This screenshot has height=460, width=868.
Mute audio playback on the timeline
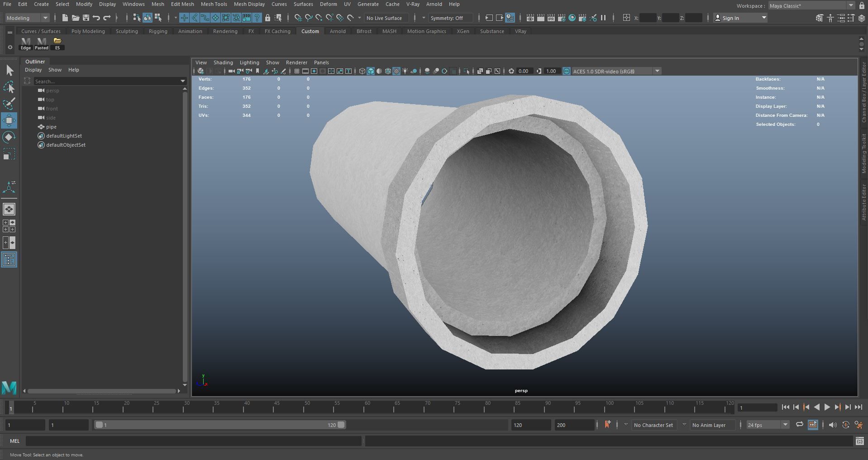(833, 425)
